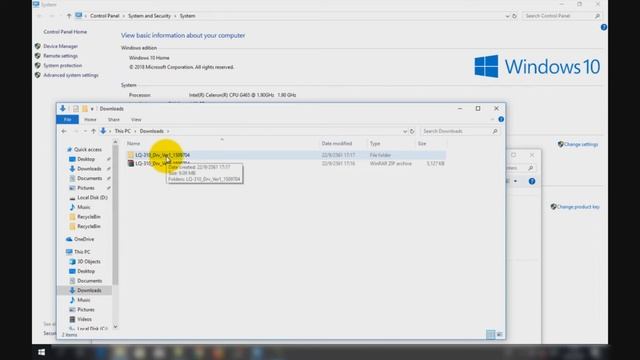Click the New folder quick access toolbar icon

pos(84,109)
